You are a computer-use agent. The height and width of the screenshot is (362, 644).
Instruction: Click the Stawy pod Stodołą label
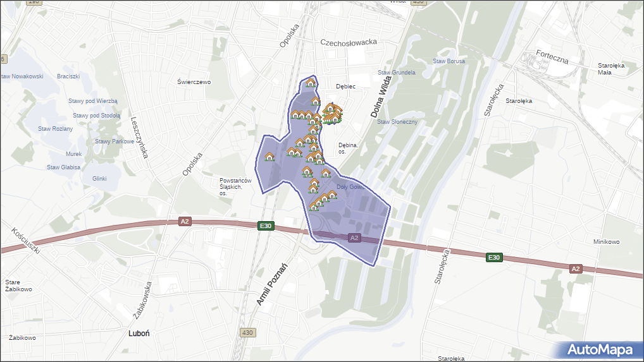(x=97, y=116)
